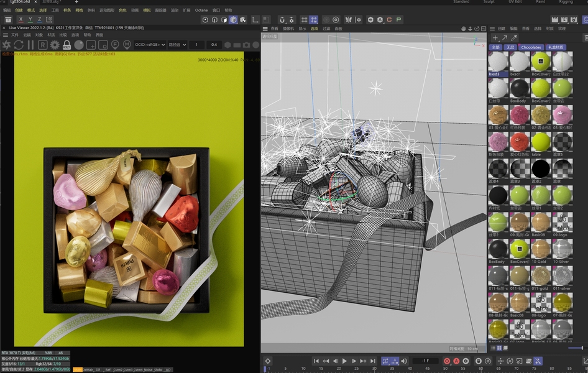
Task: Click the orange C icon in toolbar
Action: tap(389, 19)
